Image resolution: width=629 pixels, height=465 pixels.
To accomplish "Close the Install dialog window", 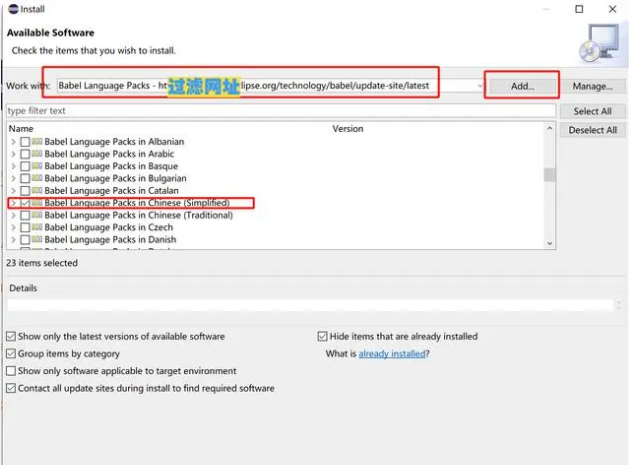I will pos(613,9).
